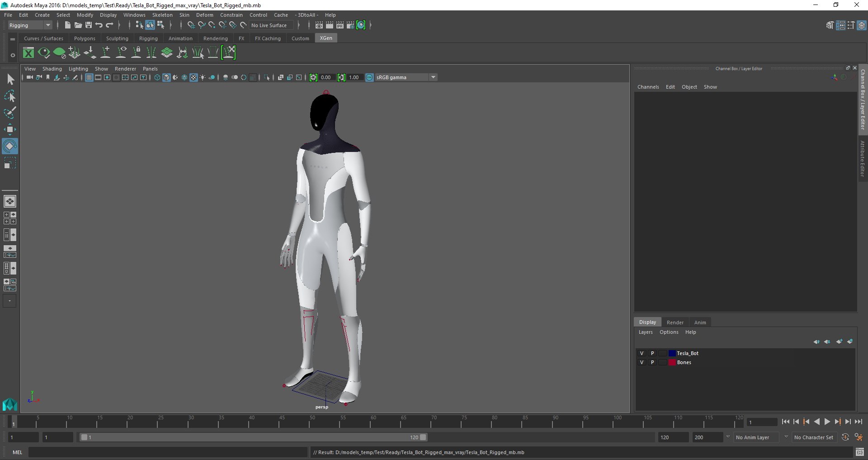Toggle viewport grid display icon
Screen dimensions: 868x460
(x=89, y=77)
